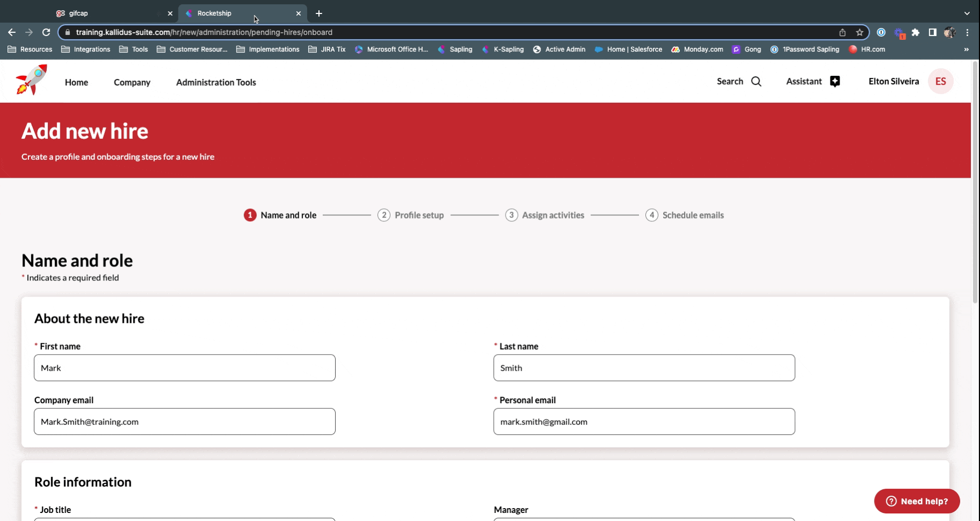Show the hidden bookmarks overflow
This screenshot has height=521, width=980.
click(x=967, y=50)
